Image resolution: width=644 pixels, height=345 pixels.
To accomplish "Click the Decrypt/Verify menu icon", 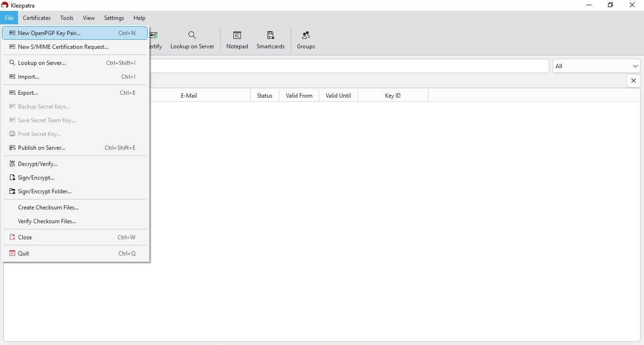I will (x=12, y=164).
